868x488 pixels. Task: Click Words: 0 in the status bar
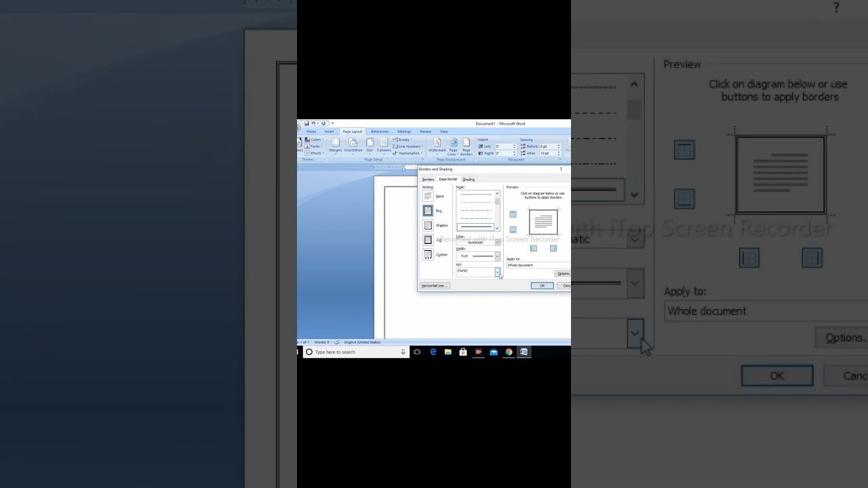[321, 342]
